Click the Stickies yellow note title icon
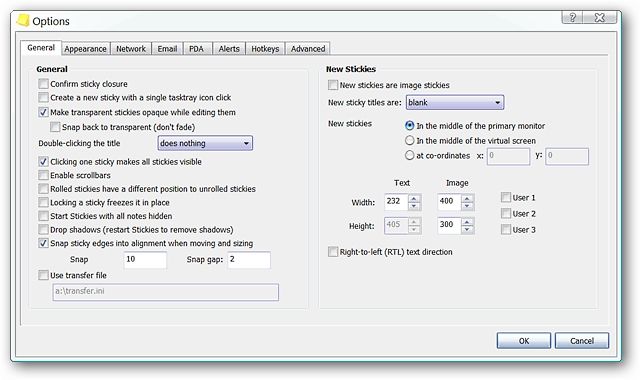 (x=23, y=20)
